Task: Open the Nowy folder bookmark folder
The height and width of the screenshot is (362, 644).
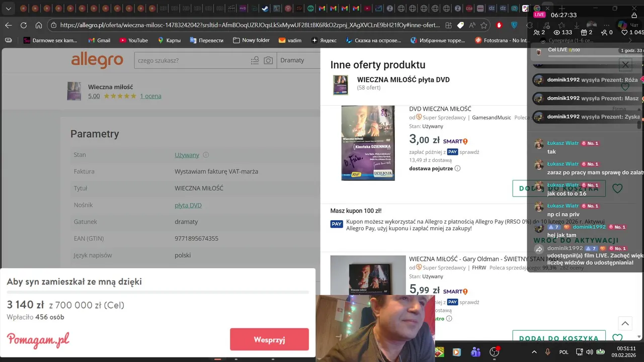Action: tap(251, 40)
